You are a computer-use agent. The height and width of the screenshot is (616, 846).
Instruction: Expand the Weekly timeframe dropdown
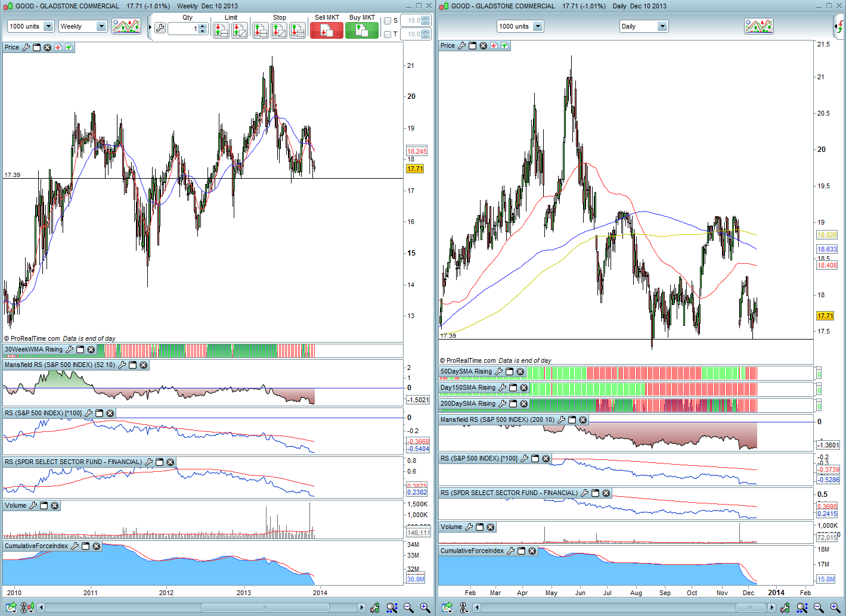(101, 26)
